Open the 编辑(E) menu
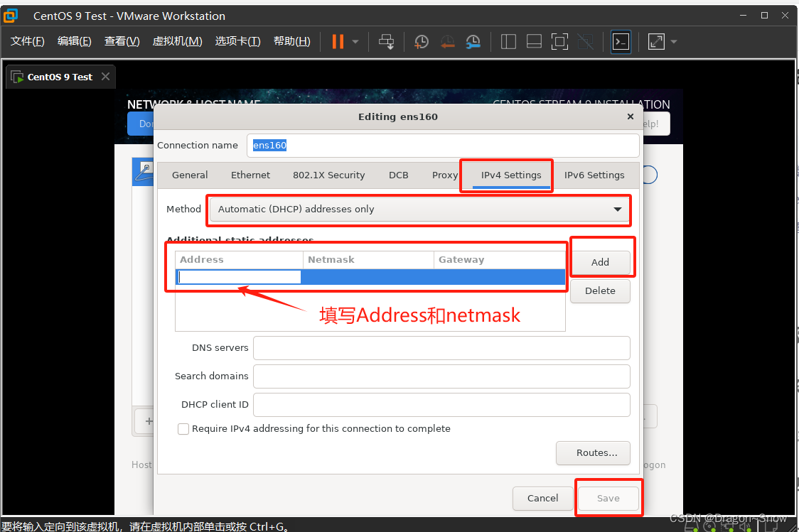Image resolution: width=799 pixels, height=532 pixels. (75, 41)
